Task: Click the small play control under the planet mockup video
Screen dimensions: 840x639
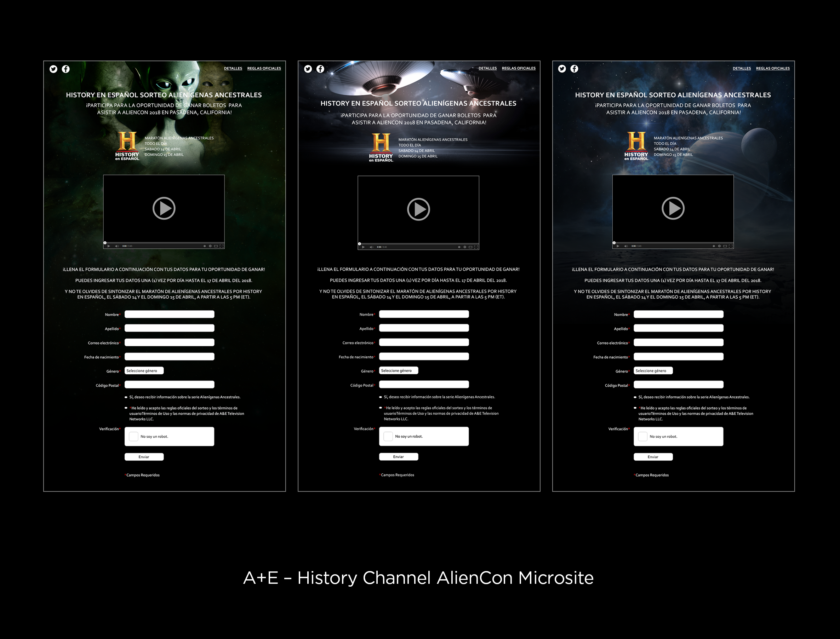Action: point(618,246)
